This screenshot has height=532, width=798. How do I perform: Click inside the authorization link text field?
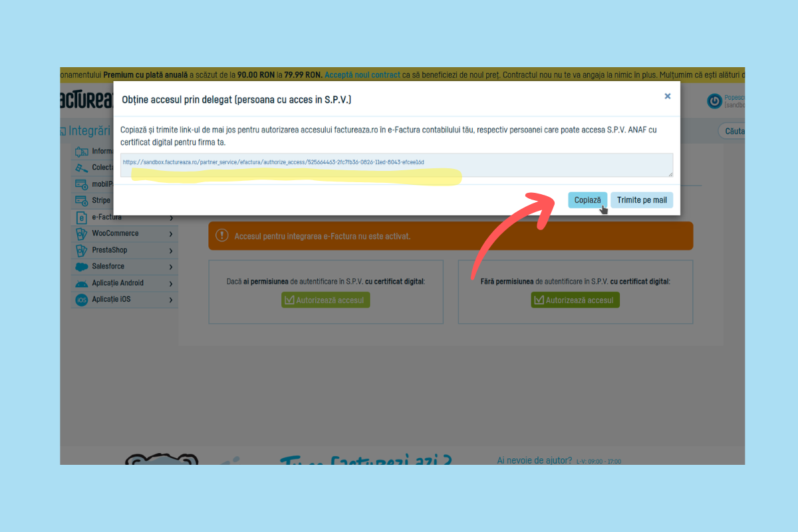tap(396, 165)
